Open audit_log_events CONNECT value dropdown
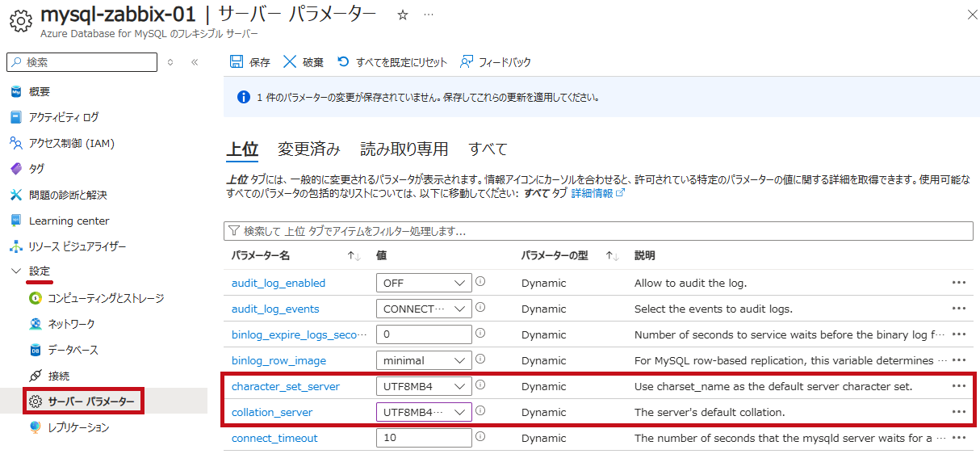980x454 pixels. (424, 309)
